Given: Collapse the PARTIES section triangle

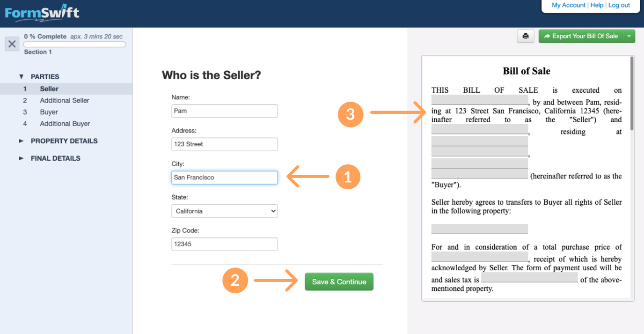Looking at the screenshot, I should (x=21, y=76).
